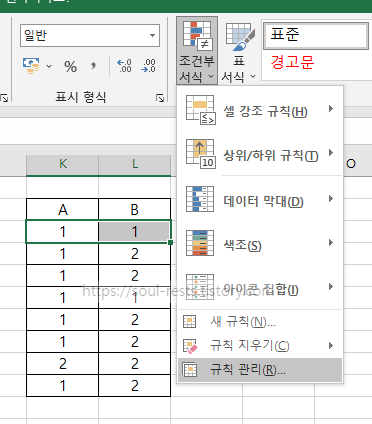372x424 pixels.
Task: Expand 색조 submenu arrow
Action: tap(331, 242)
